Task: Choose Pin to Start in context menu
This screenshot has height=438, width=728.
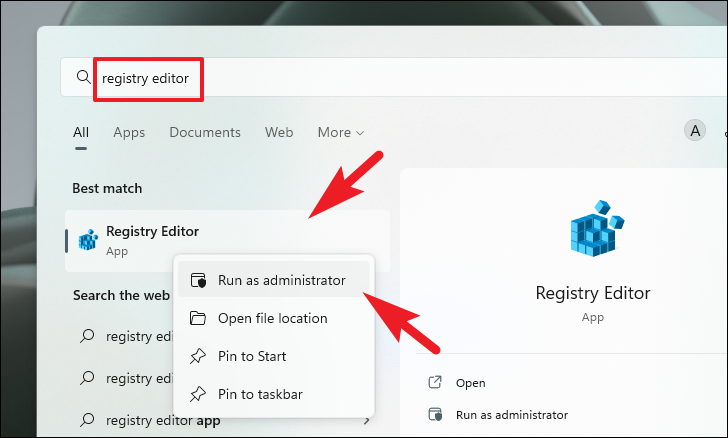Action: click(x=274, y=356)
